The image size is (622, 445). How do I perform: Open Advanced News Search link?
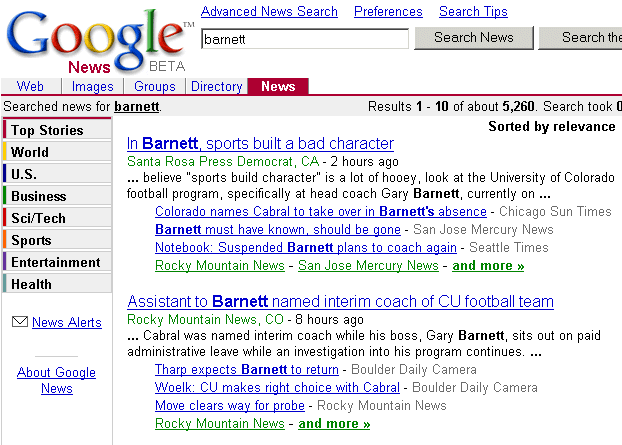click(x=269, y=12)
